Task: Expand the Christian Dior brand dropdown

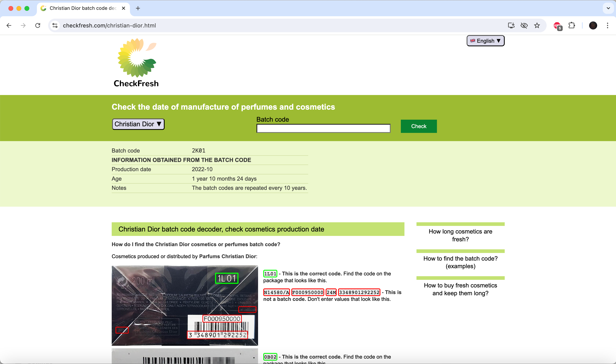Action: click(138, 124)
